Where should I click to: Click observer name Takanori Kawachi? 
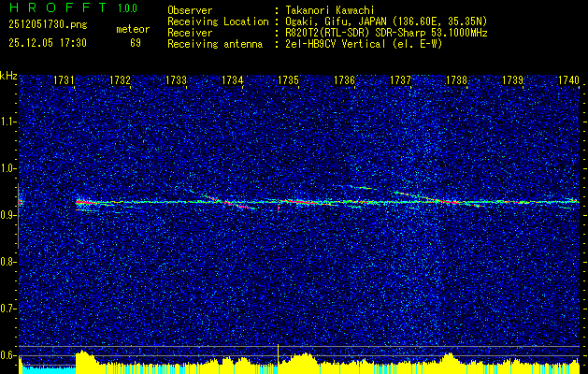point(330,10)
